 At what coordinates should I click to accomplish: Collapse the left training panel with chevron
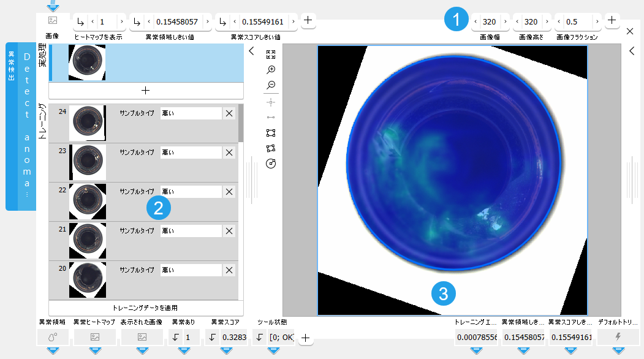tap(251, 52)
